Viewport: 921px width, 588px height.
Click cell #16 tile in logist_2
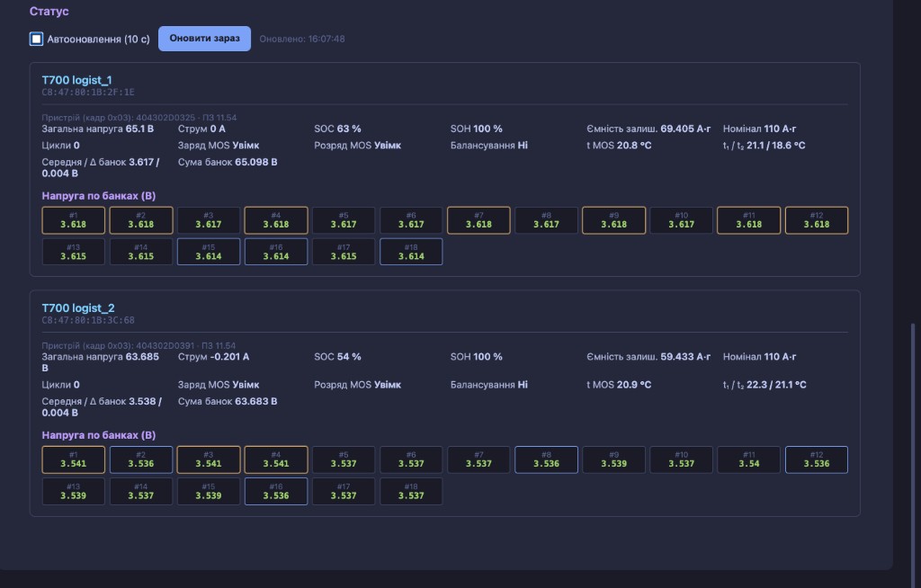click(x=276, y=492)
